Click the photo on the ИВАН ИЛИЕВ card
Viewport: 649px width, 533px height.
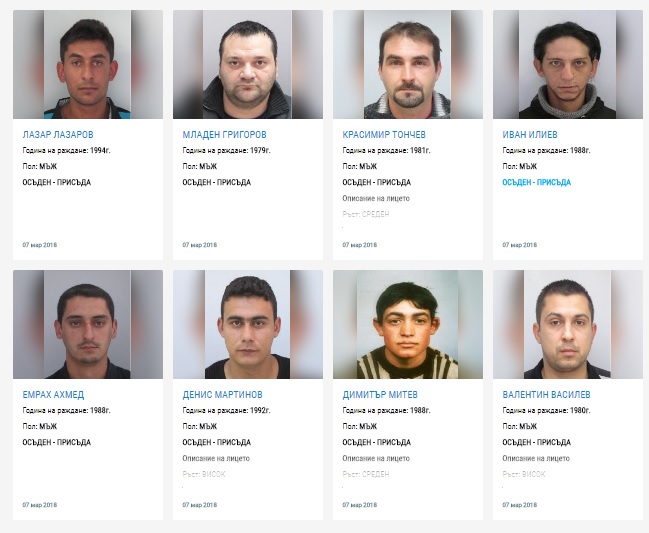[568, 65]
